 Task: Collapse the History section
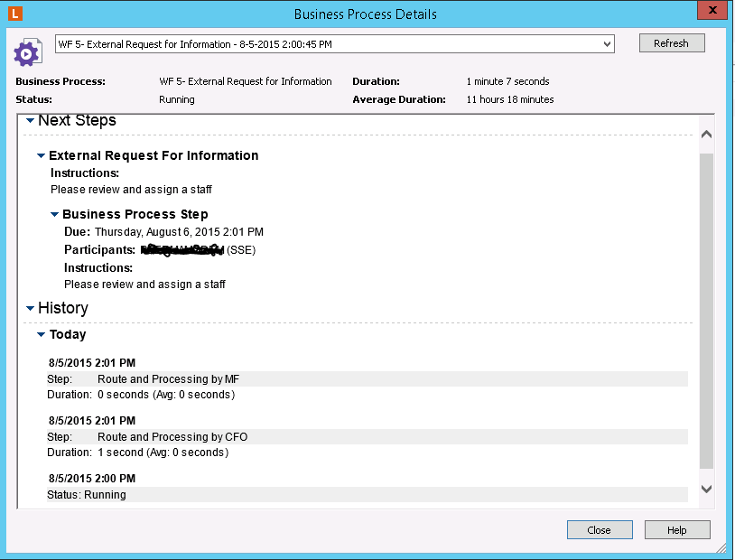(30, 308)
